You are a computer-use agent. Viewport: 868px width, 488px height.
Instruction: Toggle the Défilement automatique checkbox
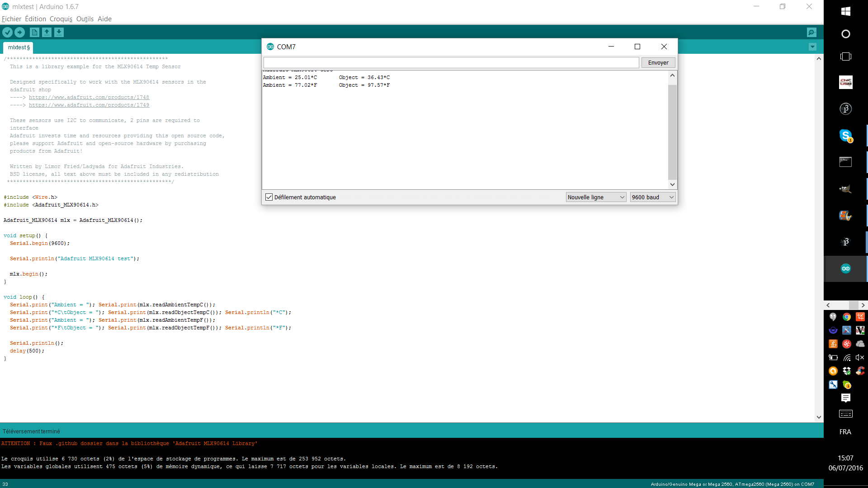[x=269, y=197]
